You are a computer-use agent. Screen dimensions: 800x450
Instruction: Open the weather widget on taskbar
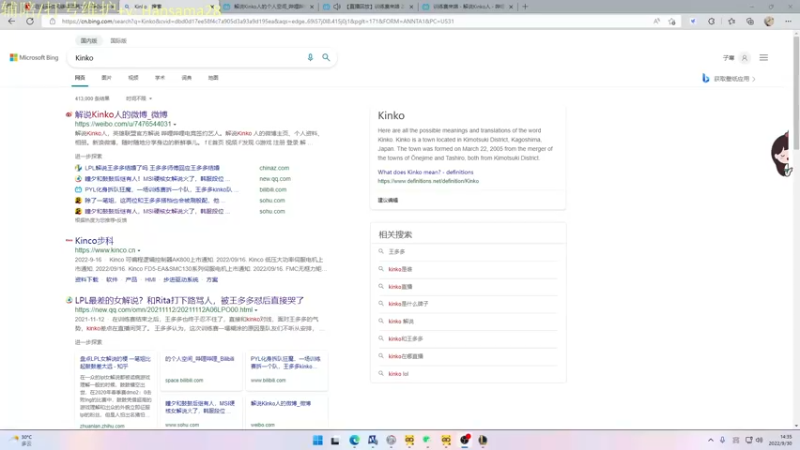[21, 440]
